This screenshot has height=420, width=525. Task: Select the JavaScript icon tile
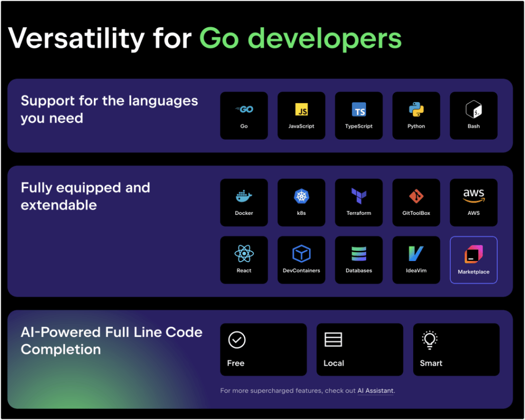(x=301, y=115)
